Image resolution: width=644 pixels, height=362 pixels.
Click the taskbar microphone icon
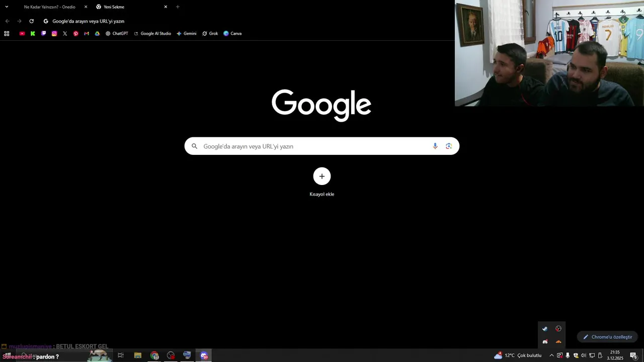tap(568, 355)
